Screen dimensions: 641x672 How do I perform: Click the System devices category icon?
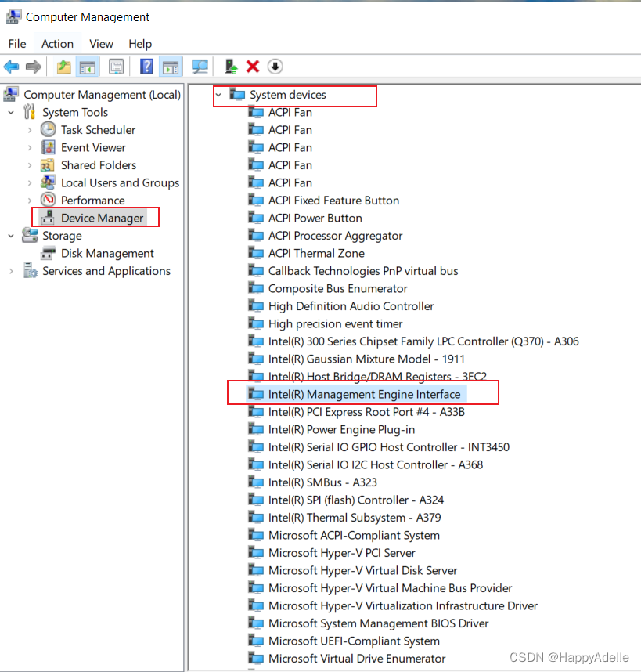237,94
